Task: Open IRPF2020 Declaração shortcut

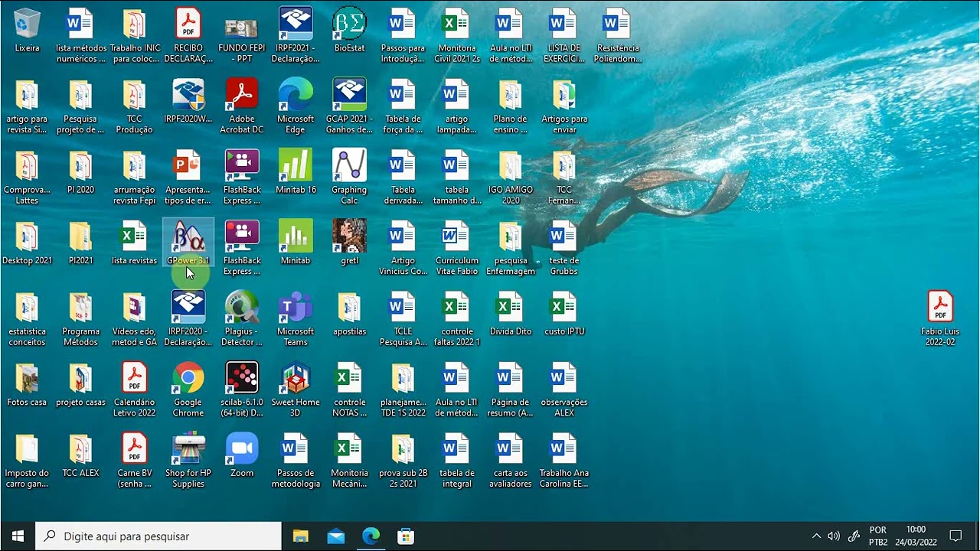Action: pos(188,319)
